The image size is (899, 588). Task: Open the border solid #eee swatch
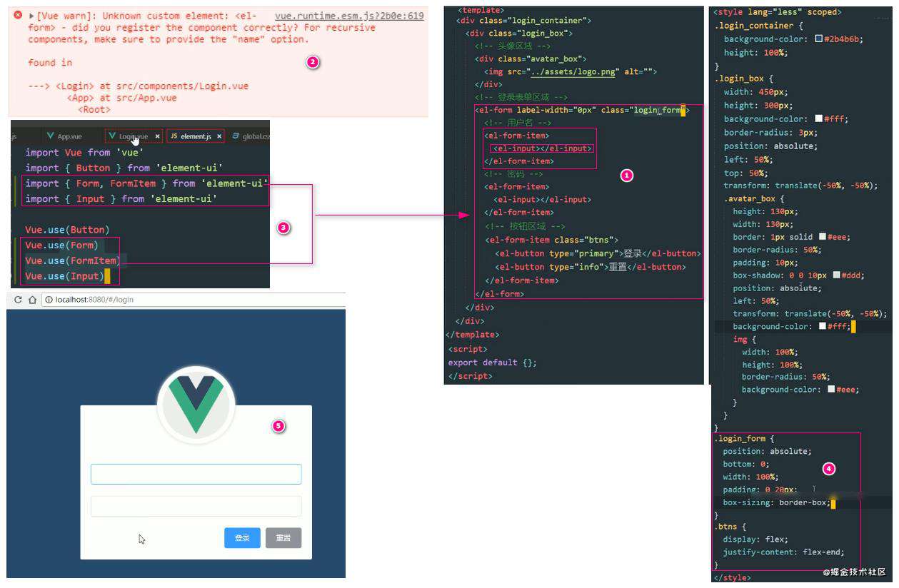[823, 237]
